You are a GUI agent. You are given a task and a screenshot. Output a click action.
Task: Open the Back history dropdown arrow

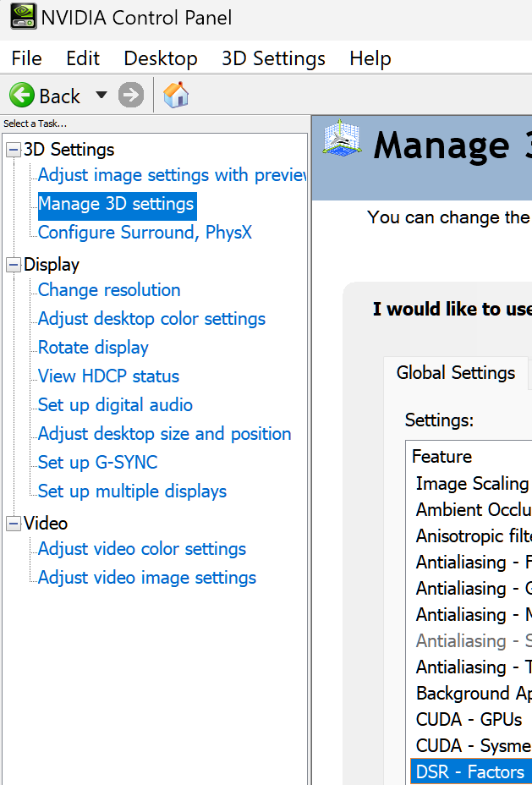tap(101, 95)
